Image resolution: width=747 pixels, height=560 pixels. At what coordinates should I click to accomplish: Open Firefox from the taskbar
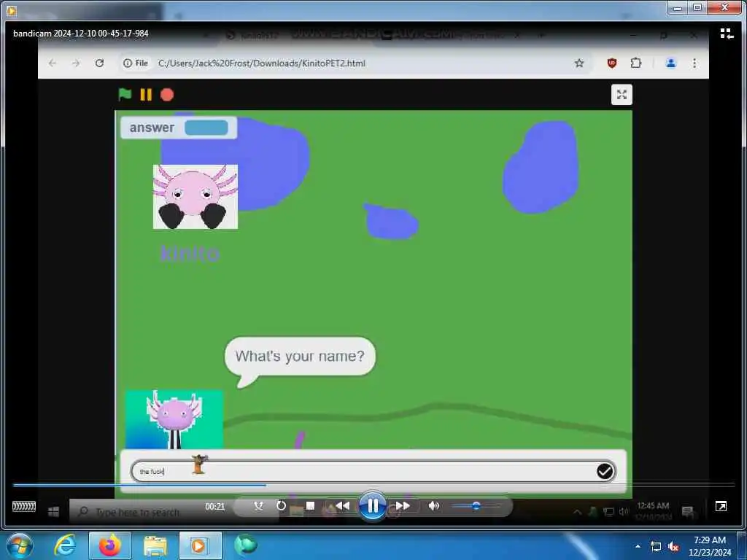[x=110, y=545]
